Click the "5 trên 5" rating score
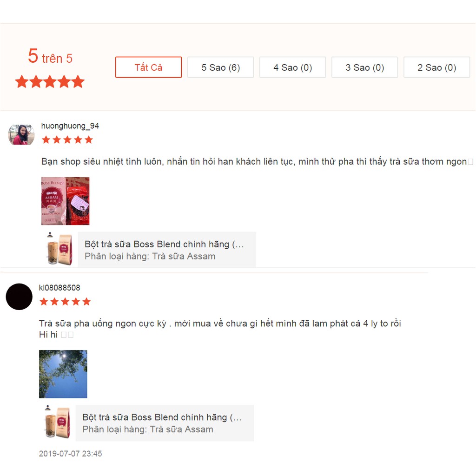476x476 pixels. pyautogui.click(x=50, y=56)
